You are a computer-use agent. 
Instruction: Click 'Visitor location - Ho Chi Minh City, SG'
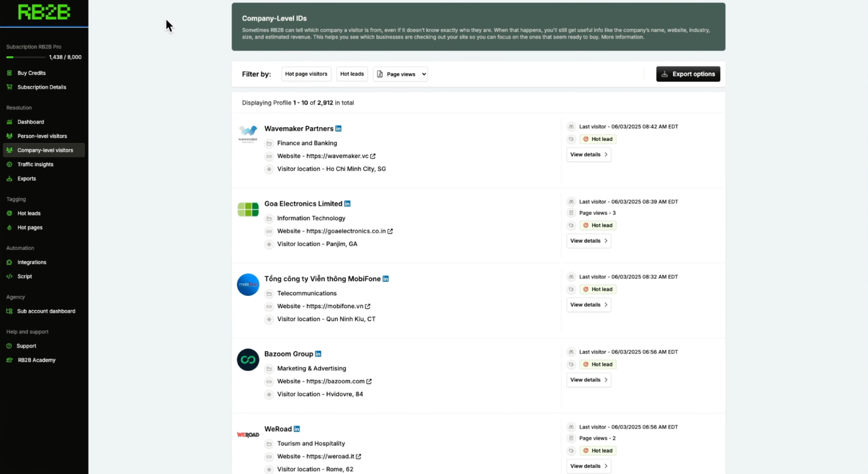click(331, 169)
